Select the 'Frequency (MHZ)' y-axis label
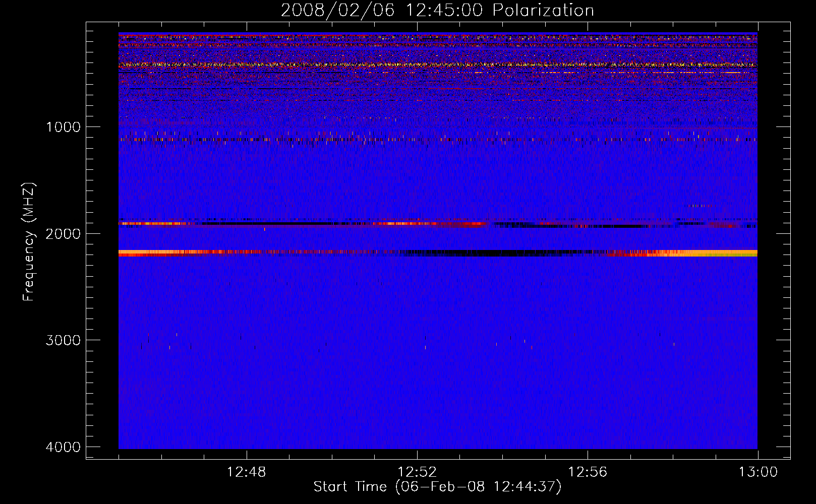Screen dimensions: 816x504 (x=29, y=241)
